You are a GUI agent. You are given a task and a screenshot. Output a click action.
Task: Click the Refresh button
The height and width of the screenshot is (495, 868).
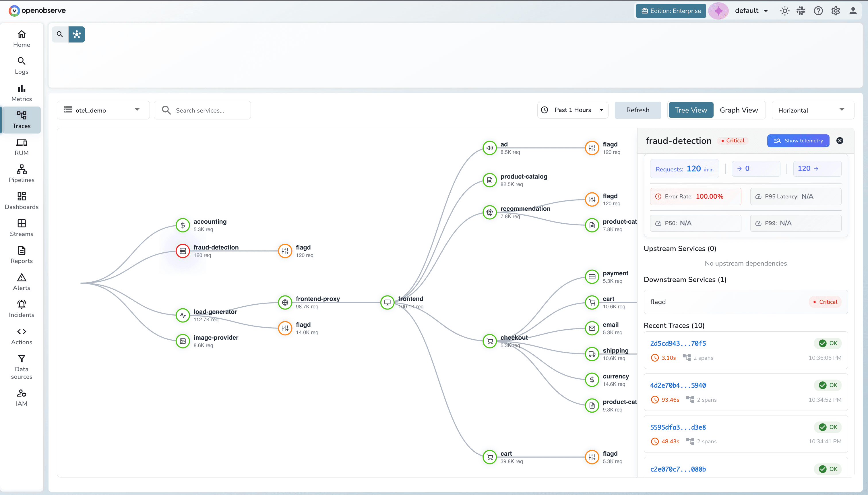tap(638, 110)
